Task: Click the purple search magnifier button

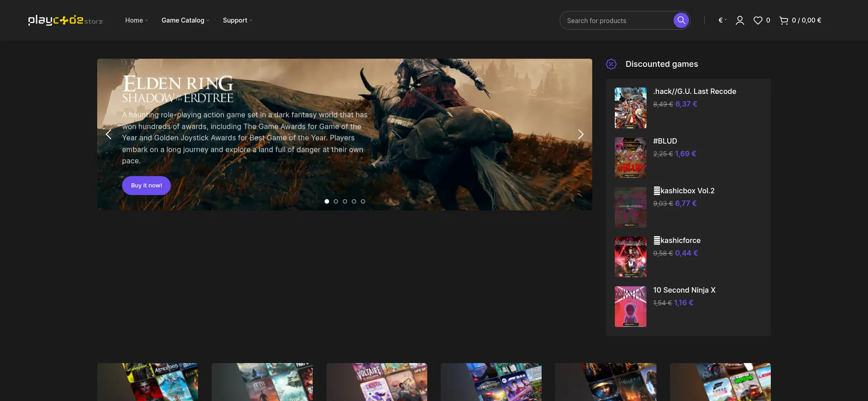Action: click(x=681, y=20)
